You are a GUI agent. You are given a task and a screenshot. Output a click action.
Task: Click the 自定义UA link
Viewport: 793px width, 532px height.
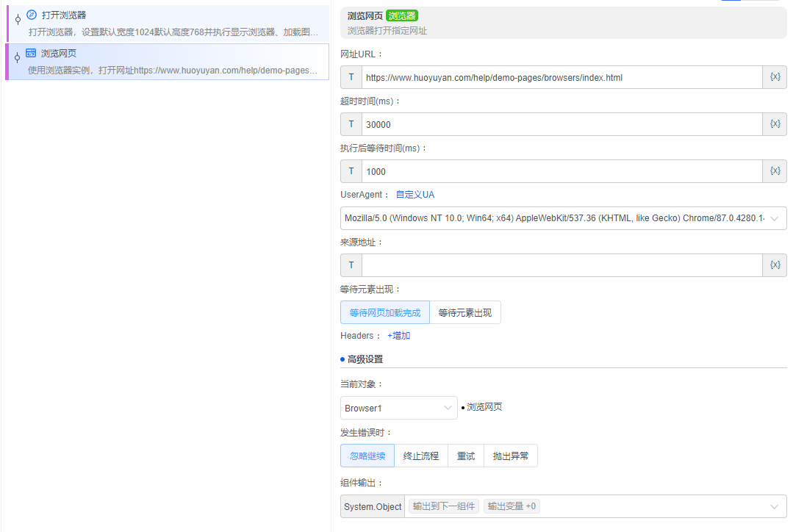[415, 195]
